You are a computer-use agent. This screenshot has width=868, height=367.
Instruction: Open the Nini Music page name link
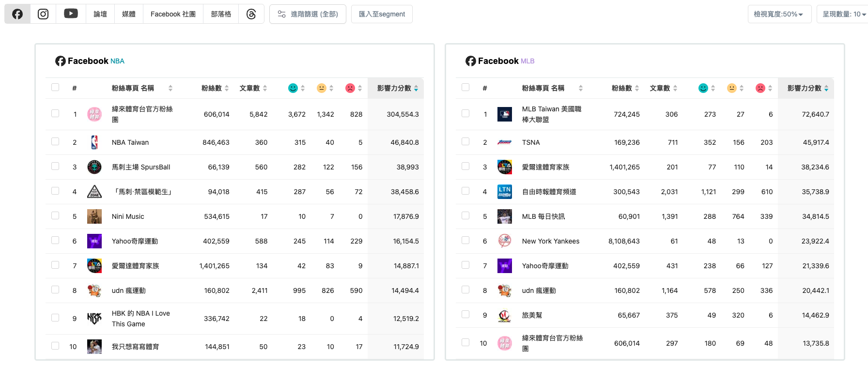(128, 216)
